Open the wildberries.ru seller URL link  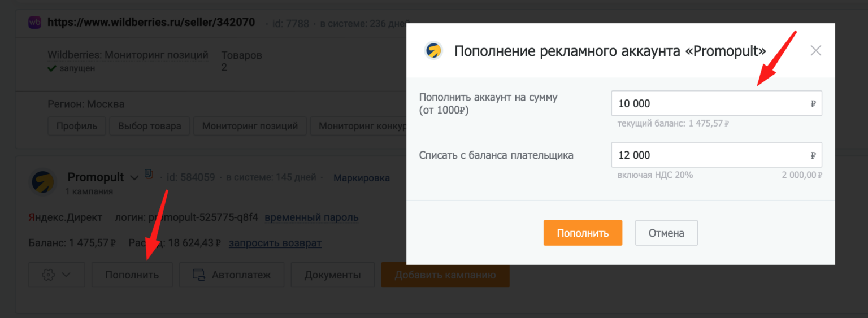point(151,23)
